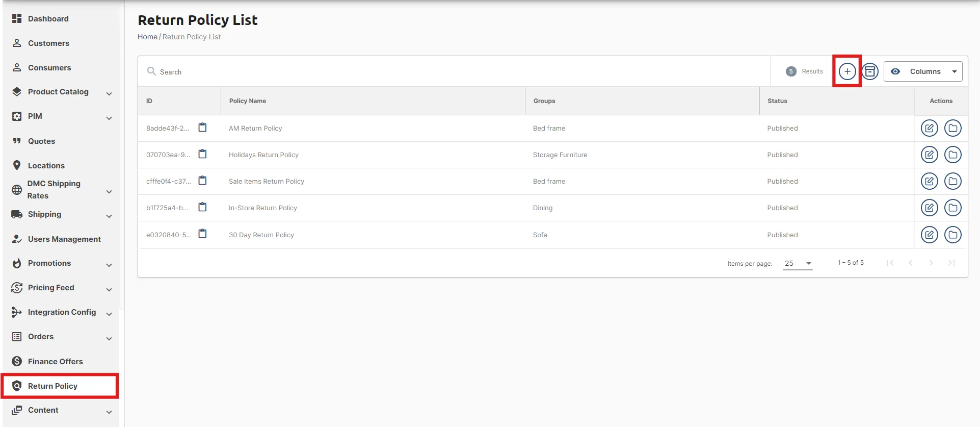Image resolution: width=980 pixels, height=427 pixels.
Task: Copy the ID of Holidays Return Policy
Action: point(202,154)
